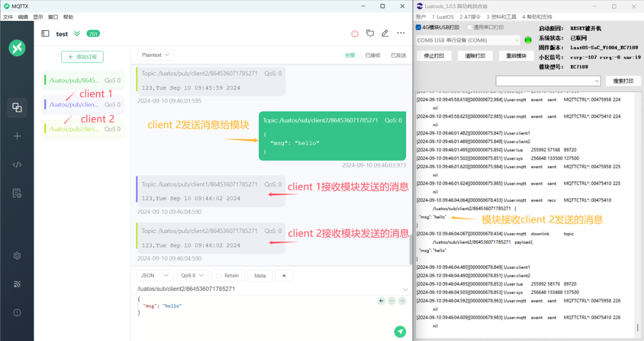Click the New Connection plus icon

[17, 136]
